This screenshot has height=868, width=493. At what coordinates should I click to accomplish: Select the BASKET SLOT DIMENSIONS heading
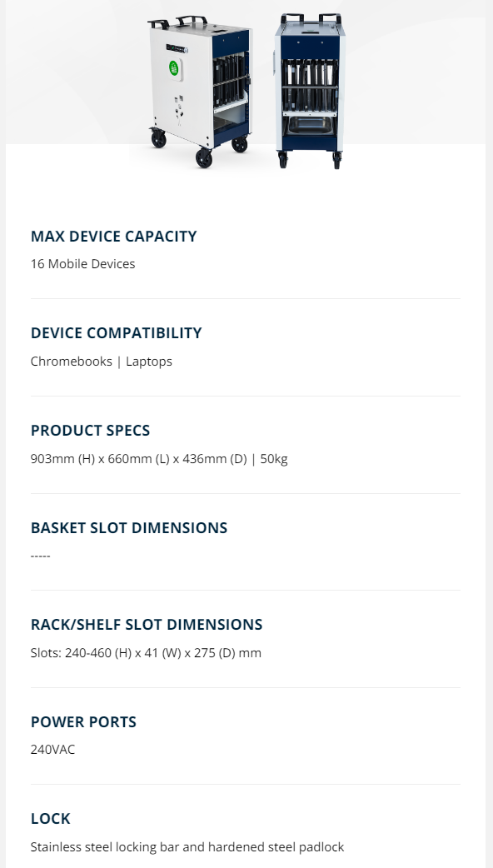[x=129, y=527]
